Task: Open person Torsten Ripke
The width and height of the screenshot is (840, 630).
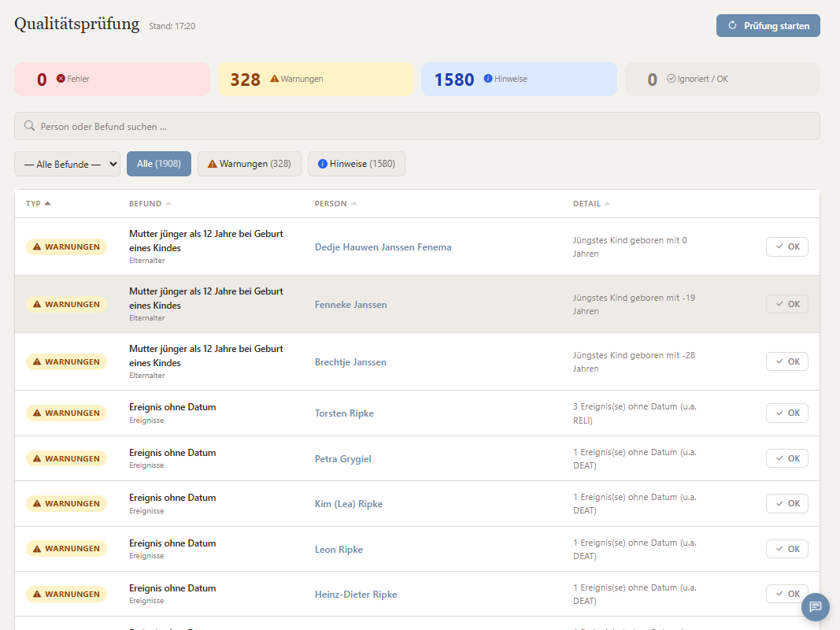Action: (x=345, y=413)
